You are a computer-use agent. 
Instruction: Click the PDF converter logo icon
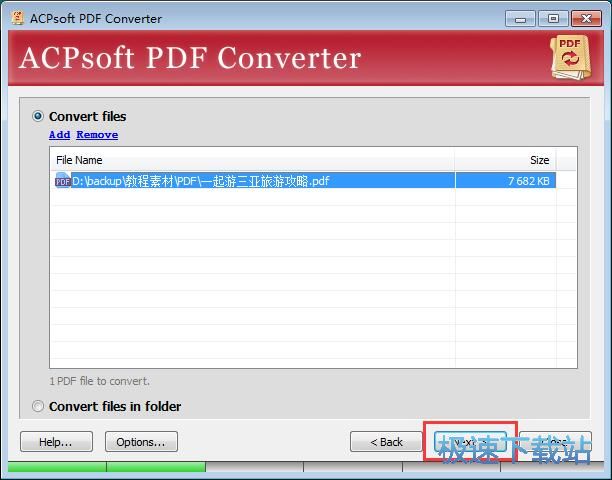pos(571,58)
